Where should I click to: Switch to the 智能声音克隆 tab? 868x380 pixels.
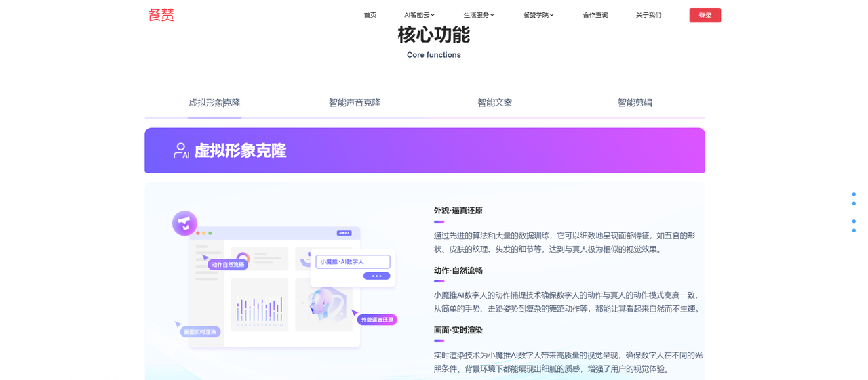[355, 103]
